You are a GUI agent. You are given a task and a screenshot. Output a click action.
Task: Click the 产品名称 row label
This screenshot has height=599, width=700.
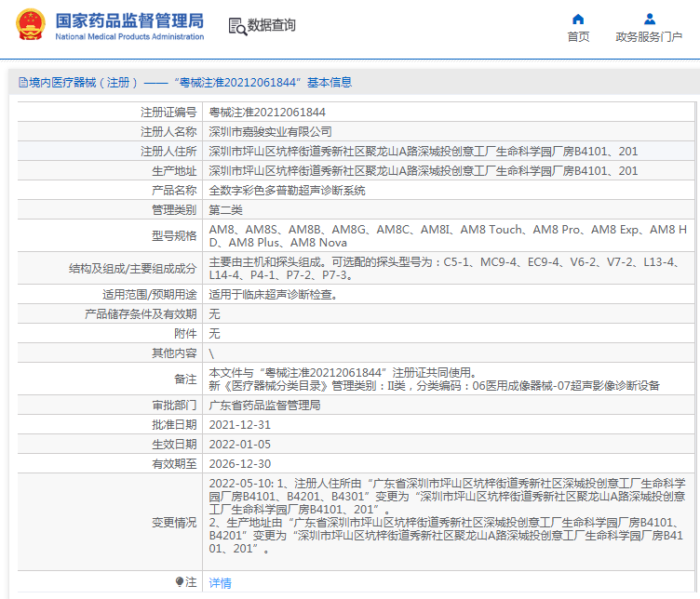[174, 191]
